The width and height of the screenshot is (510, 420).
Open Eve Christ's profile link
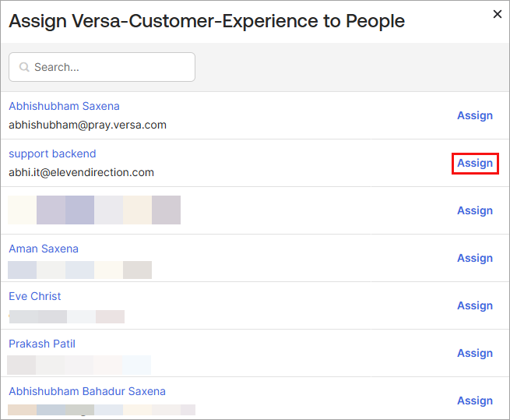tap(35, 296)
